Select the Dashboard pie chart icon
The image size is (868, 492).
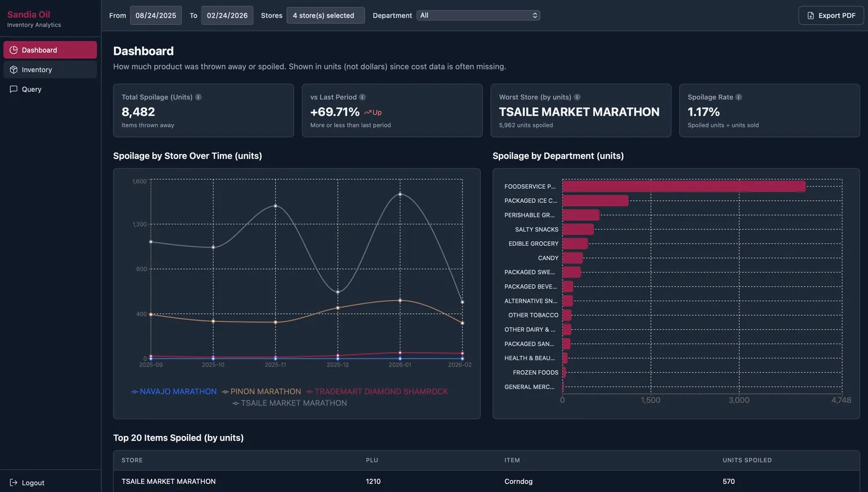tap(13, 50)
